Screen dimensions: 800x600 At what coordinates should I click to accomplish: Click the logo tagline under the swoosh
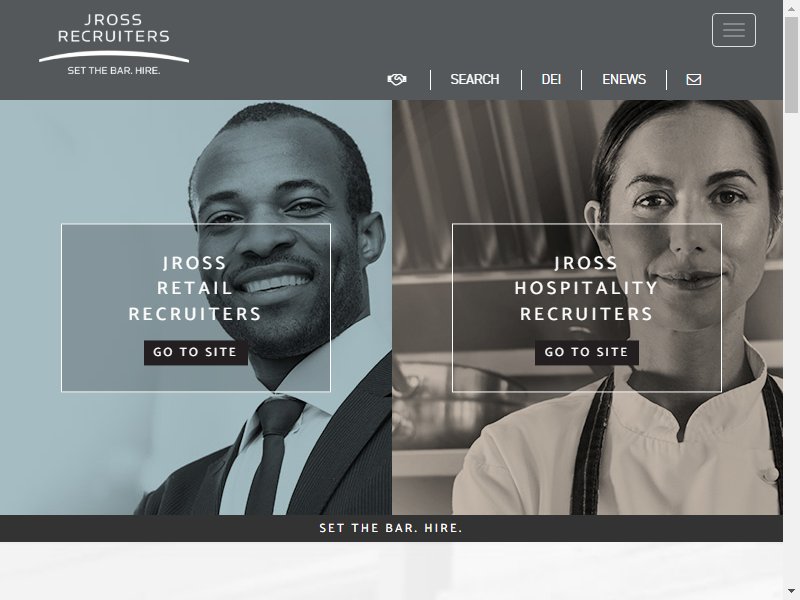114,71
